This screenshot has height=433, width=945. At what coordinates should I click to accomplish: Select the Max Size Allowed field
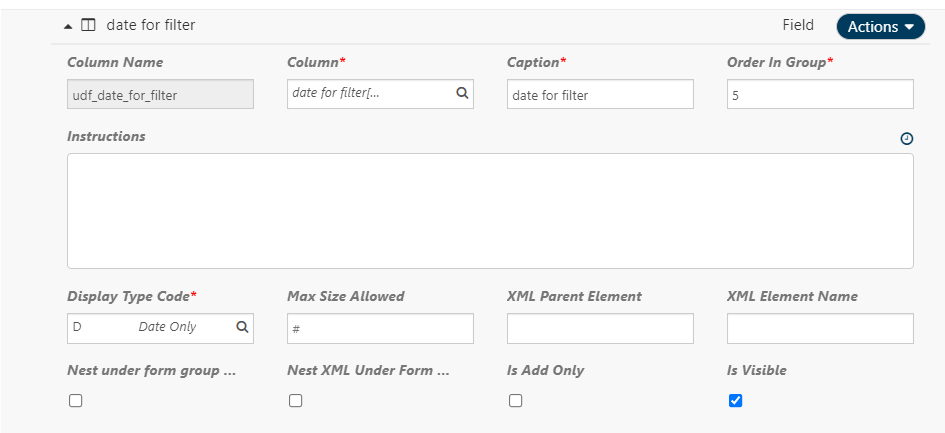[x=380, y=329]
